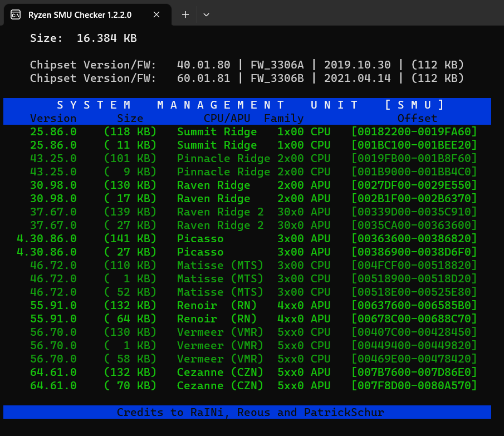Click offset [002B1F00-002B6370]
The height and width of the screenshot is (436, 504).
(414, 199)
